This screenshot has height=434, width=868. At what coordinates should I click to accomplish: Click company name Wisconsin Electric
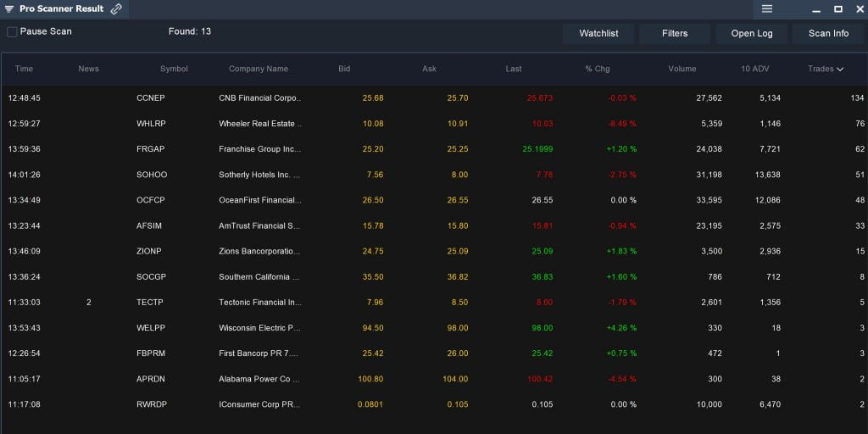pos(259,328)
